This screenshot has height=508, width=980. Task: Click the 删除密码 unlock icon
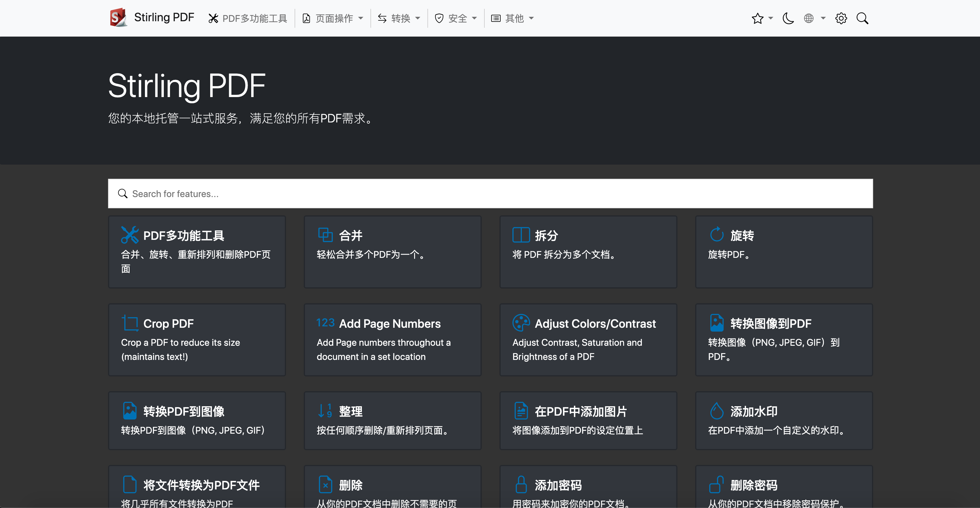pos(716,484)
